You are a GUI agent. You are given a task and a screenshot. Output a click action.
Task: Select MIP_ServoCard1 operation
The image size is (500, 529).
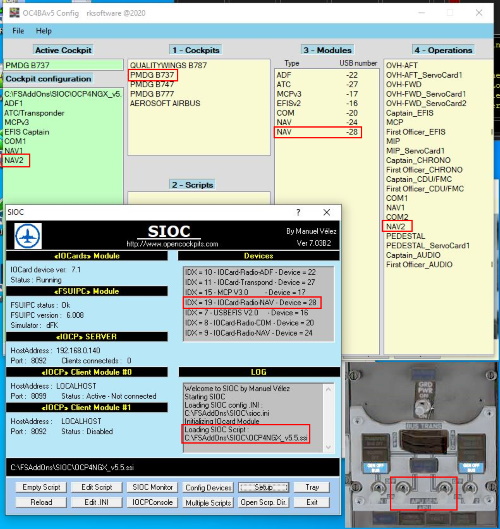point(415,151)
